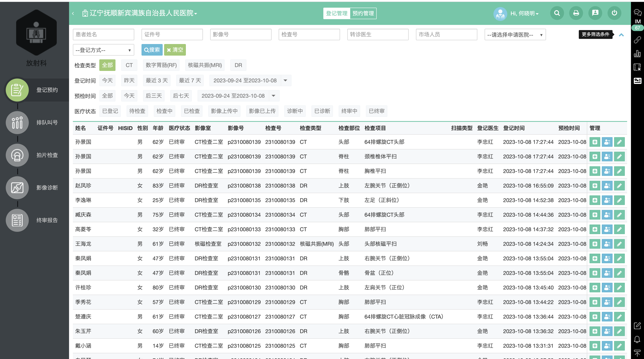Open the 登记时间 date range dropdown arrow
644x359 pixels.
pyautogui.click(x=286, y=80)
